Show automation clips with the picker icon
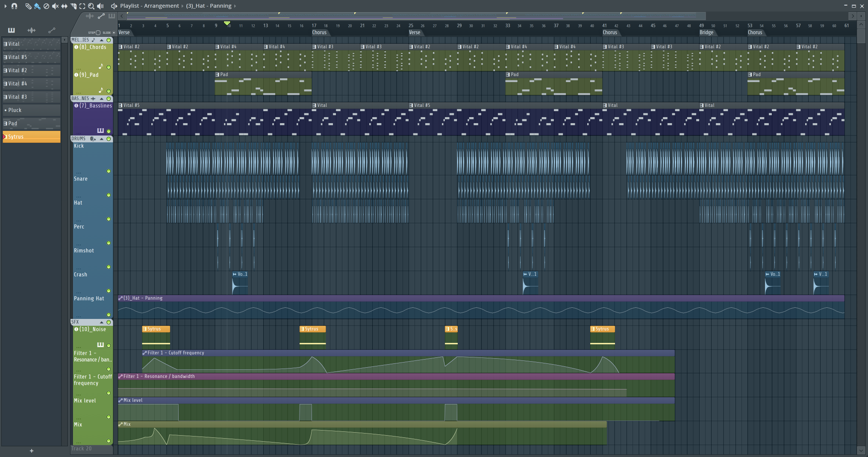868x457 pixels. (x=52, y=30)
